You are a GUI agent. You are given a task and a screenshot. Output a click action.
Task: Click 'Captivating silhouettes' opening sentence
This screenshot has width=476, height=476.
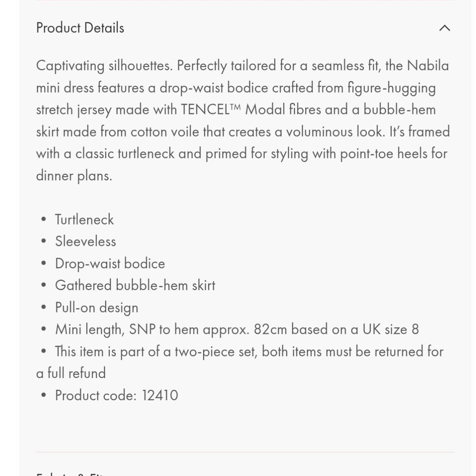(104, 66)
